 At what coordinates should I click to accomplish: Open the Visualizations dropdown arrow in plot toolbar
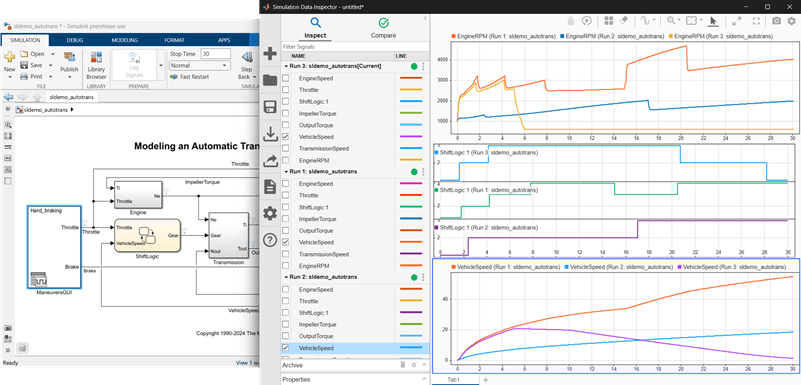(654, 20)
